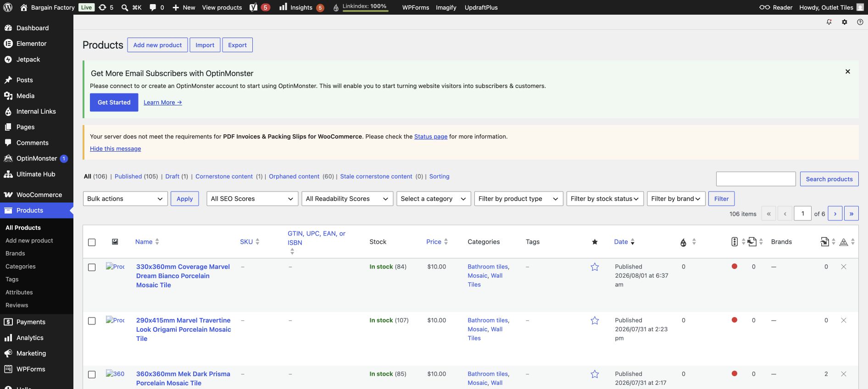Open Ultimate Hub sidebar icon

point(8,174)
